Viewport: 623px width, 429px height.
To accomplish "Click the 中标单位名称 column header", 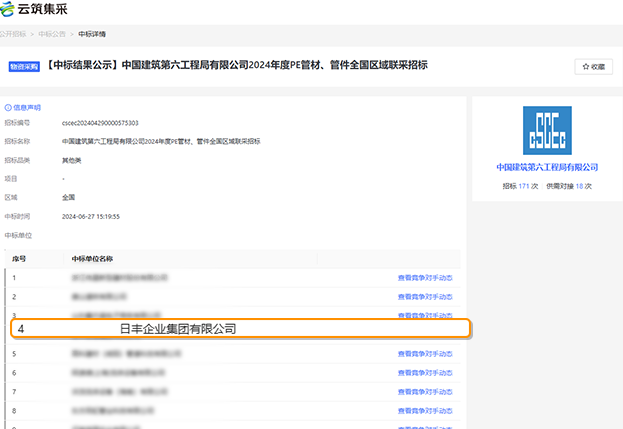I will click(x=92, y=258).
